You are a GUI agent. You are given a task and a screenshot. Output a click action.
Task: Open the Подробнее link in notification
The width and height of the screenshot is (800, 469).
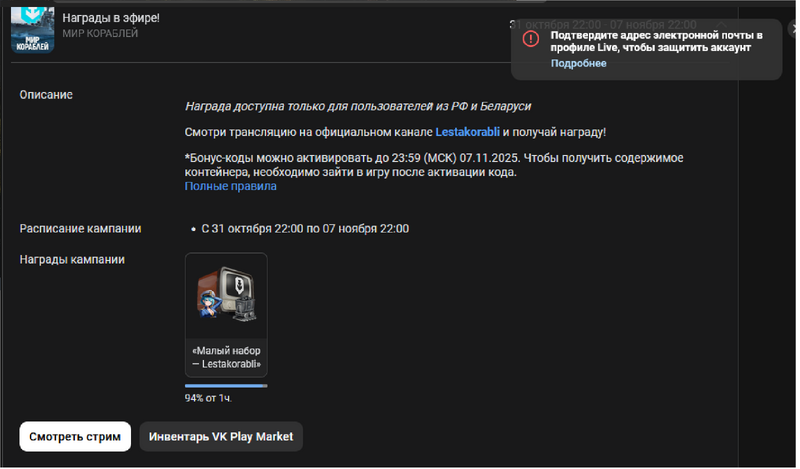point(578,64)
